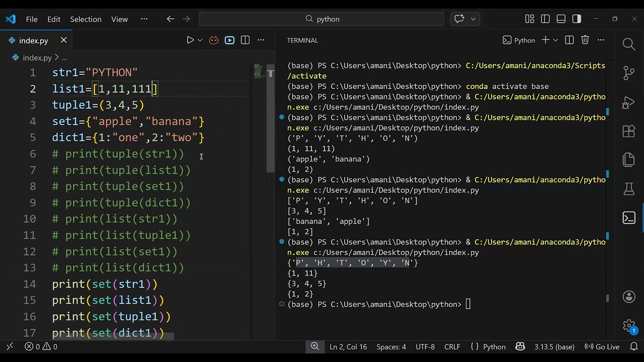Place cursor at terminal prompt input
This screenshot has width=644, height=362.
pos(468,304)
